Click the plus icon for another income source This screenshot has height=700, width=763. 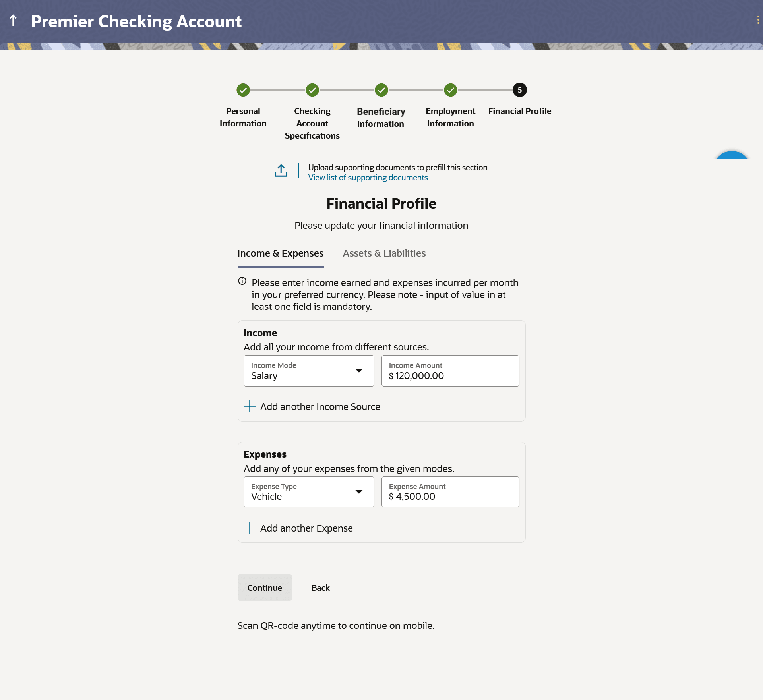pos(250,406)
